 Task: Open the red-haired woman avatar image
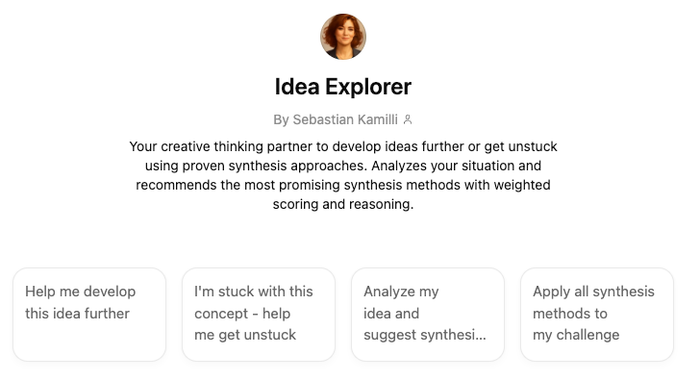[x=343, y=37]
